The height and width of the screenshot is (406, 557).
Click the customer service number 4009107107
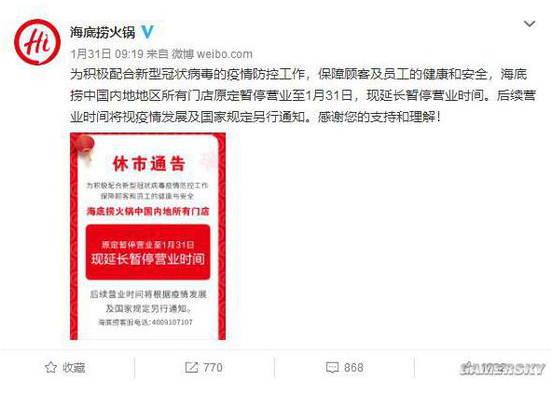tap(172, 322)
